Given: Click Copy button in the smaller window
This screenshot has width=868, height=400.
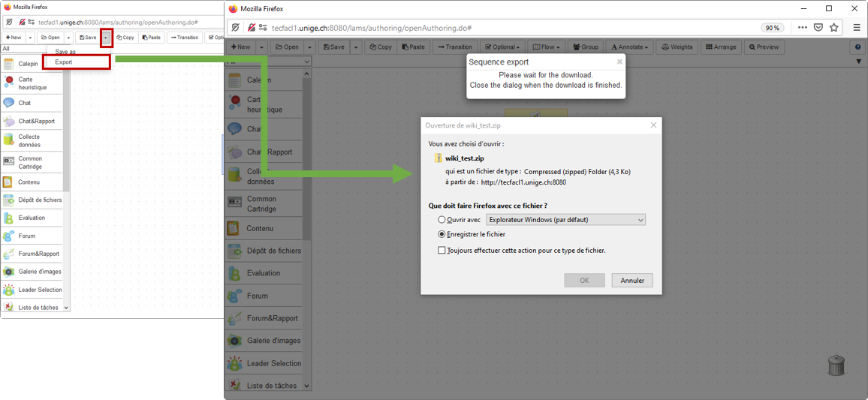Looking at the screenshot, I should click(x=125, y=38).
